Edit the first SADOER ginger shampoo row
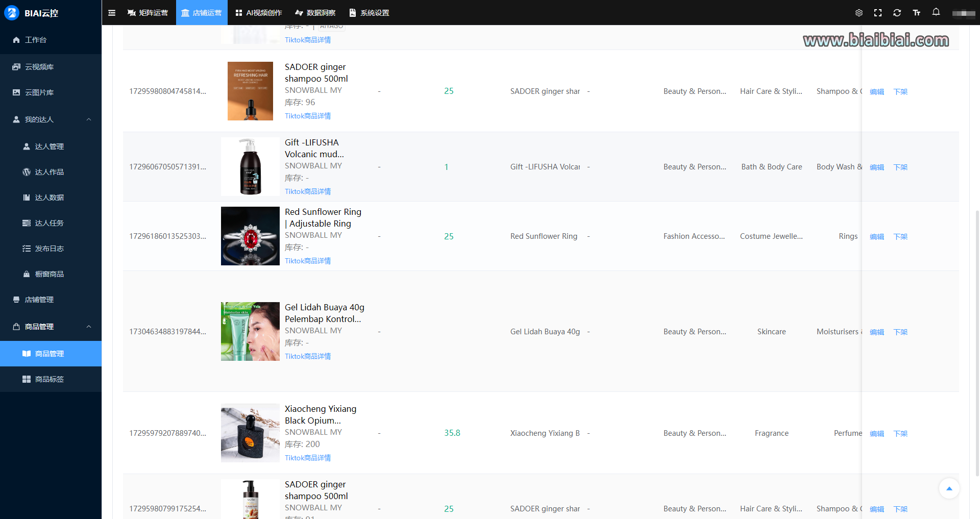Viewport: 980px width, 519px height. pos(877,92)
